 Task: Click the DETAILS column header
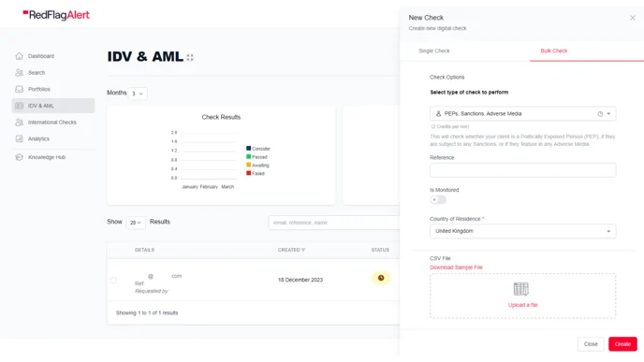coord(144,250)
